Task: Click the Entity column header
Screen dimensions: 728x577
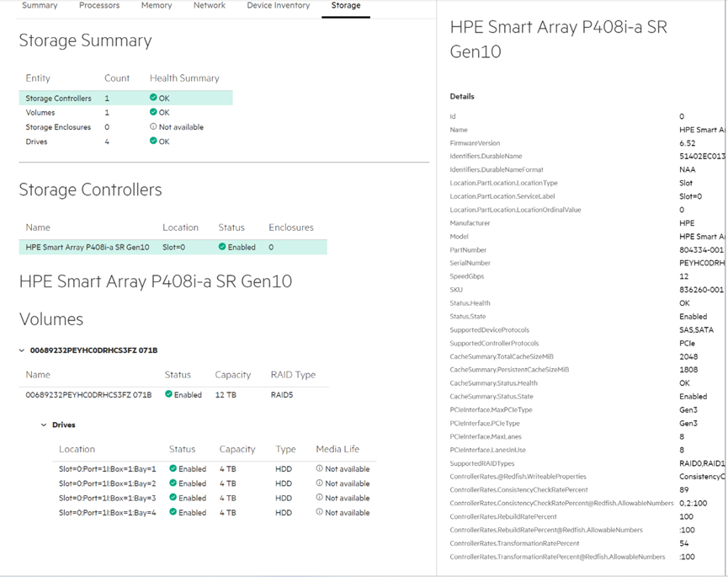Action: tap(38, 78)
